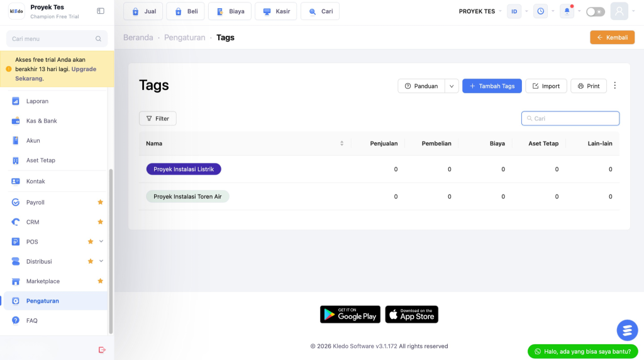Image resolution: width=644 pixels, height=360 pixels.
Task: Focus the Cari tags search field
Action: [x=570, y=118]
